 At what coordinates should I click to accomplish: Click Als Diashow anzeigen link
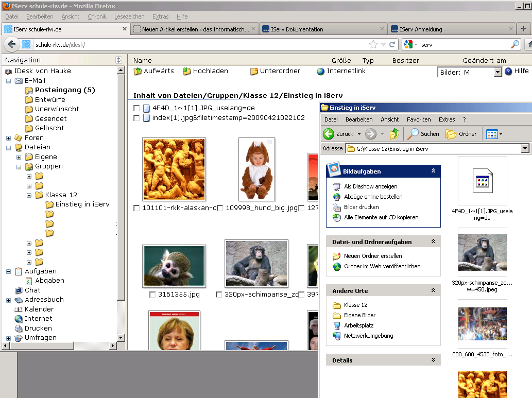(x=370, y=186)
